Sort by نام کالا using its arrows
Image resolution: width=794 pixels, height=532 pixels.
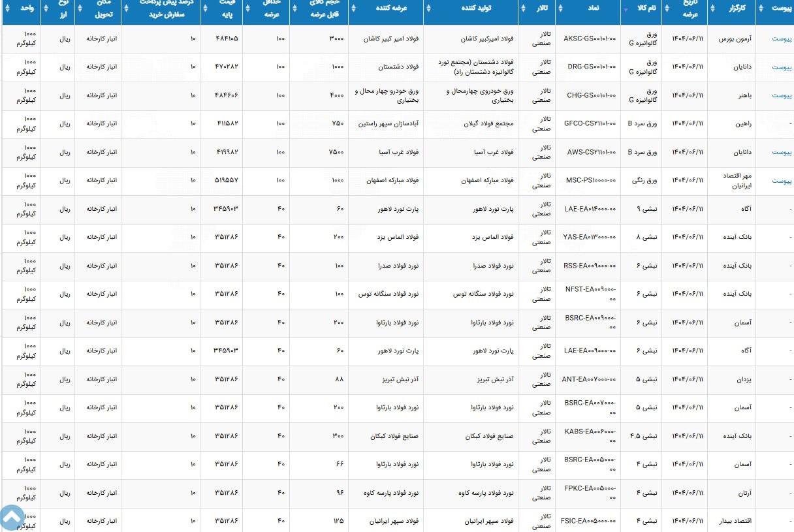pyautogui.click(x=626, y=8)
